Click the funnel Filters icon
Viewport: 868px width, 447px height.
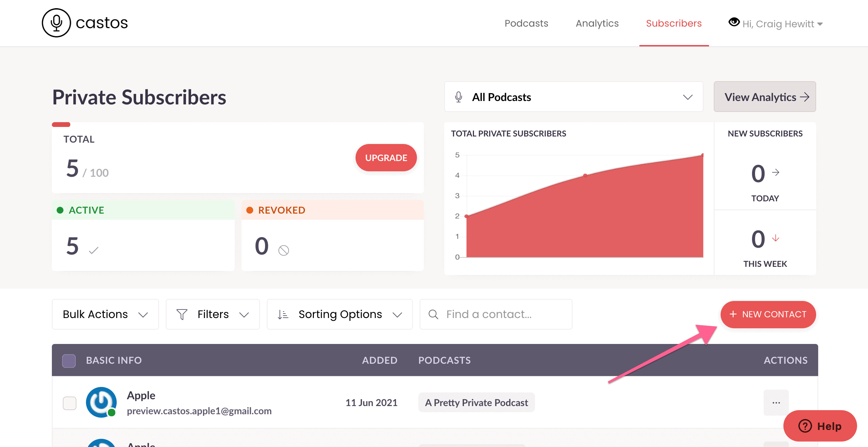182,314
